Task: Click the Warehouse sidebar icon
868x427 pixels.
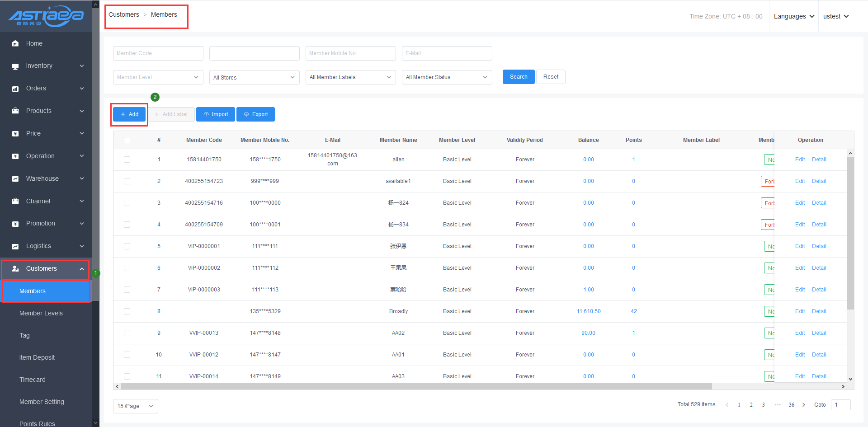Action: coord(15,178)
